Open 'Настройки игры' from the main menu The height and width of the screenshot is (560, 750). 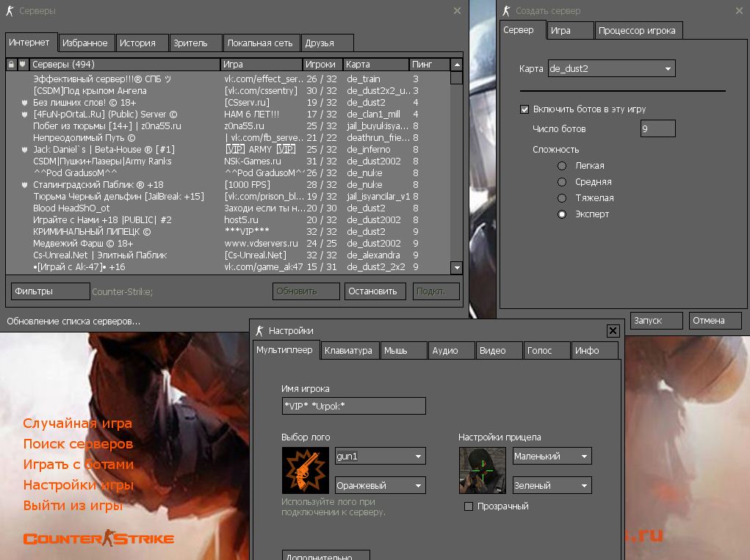coord(79,485)
